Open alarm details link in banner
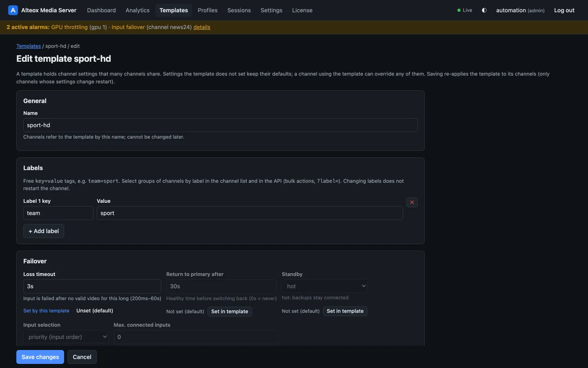Viewport: 588px width, 368px height. 202,27
